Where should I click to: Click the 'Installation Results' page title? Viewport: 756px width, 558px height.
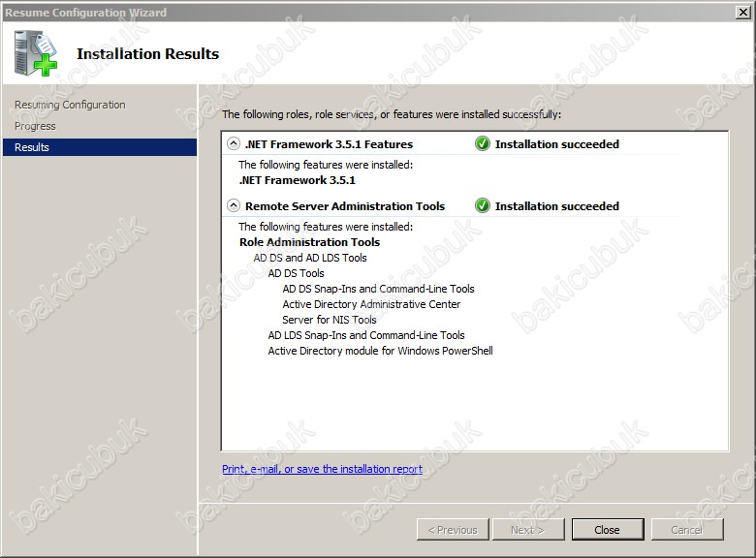pyautogui.click(x=147, y=53)
